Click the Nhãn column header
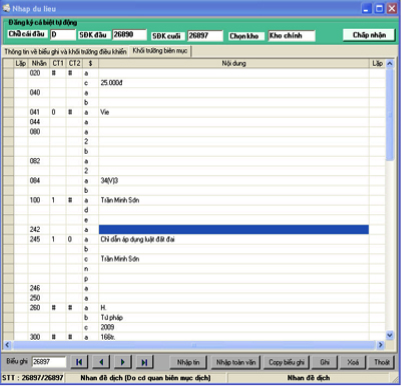Screen dimensions: 403x388 [39, 63]
